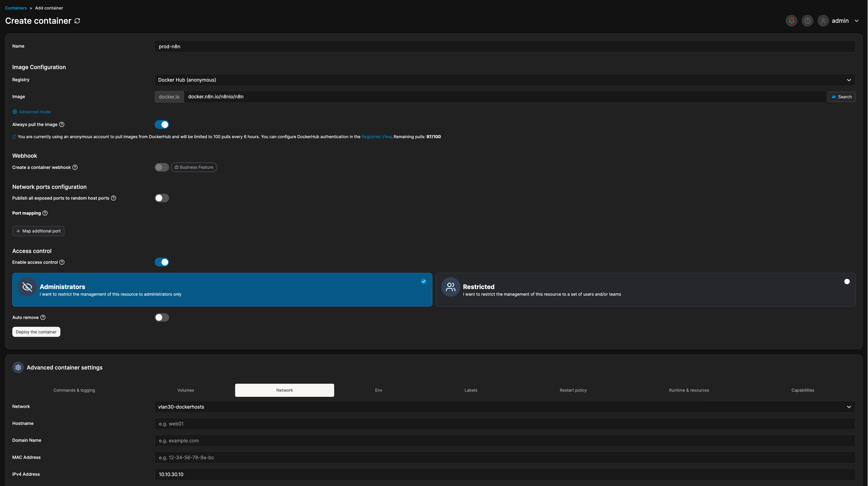Click the admin username label
868x486 pixels.
(x=840, y=21)
